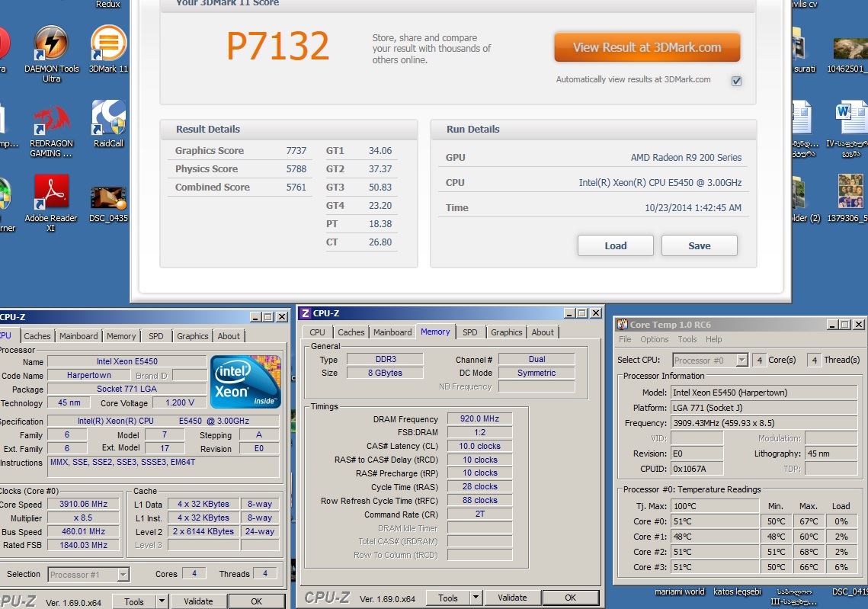Viewport: 868px width, 609px height.
Task: Click Core #3 load 6% value
Action: [x=841, y=568]
